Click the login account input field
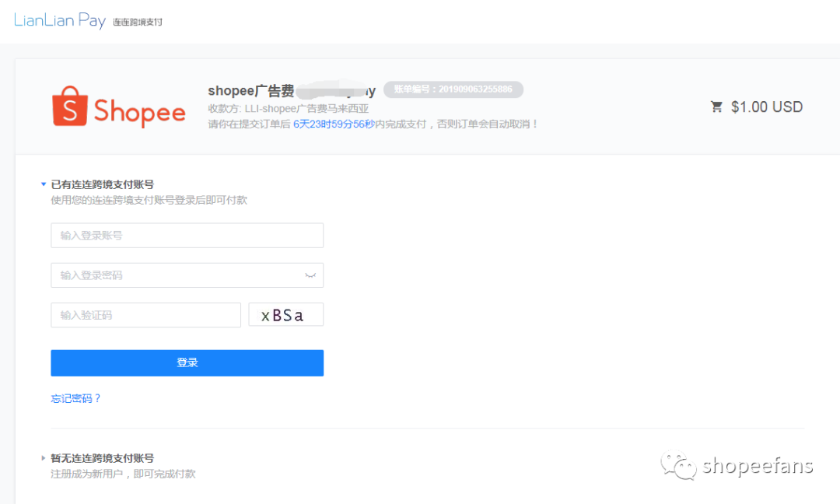Screen dimensions: 840x504 tap(187, 235)
